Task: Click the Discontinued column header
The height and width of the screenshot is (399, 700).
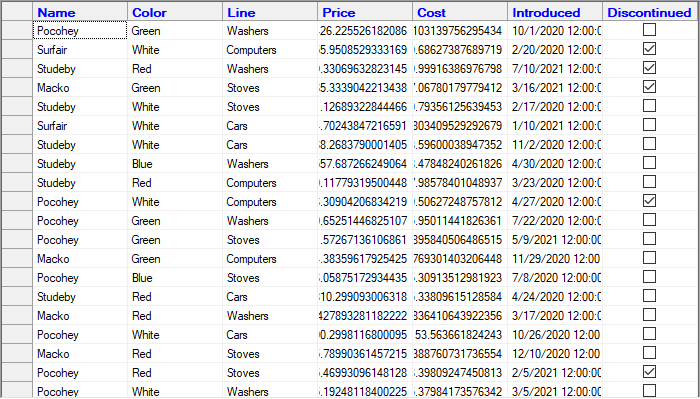Action: click(649, 12)
